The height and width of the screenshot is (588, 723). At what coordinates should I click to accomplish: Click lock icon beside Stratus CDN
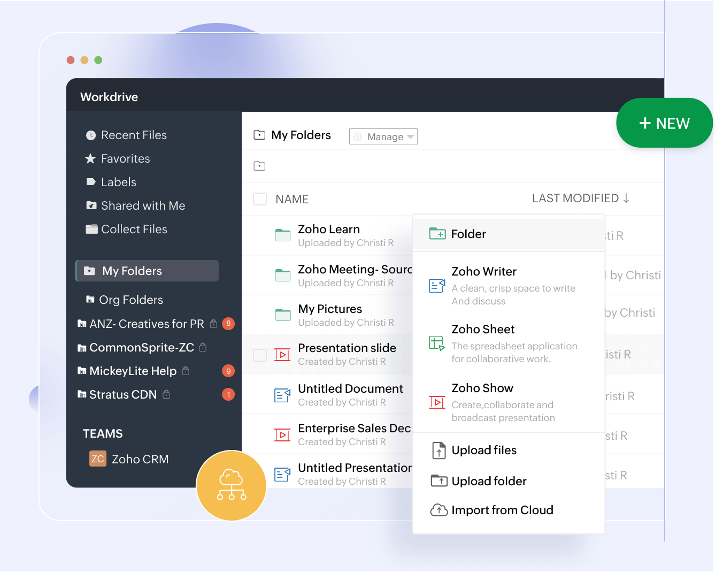click(166, 394)
